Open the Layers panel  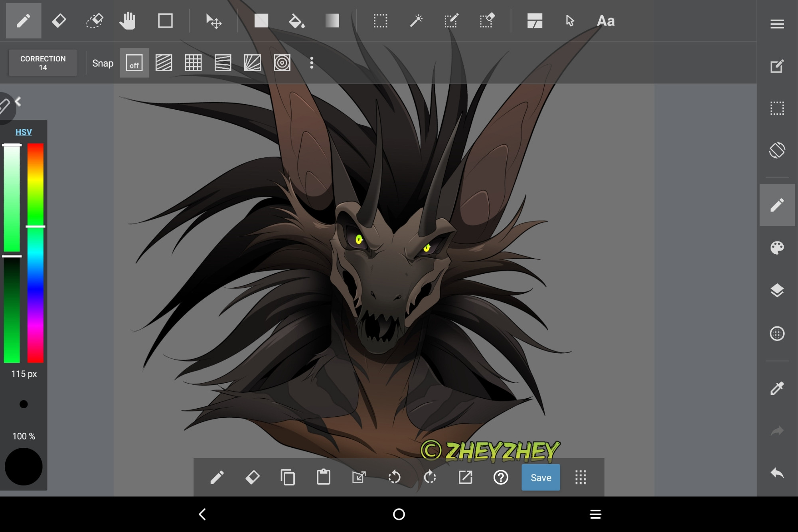pos(777,291)
